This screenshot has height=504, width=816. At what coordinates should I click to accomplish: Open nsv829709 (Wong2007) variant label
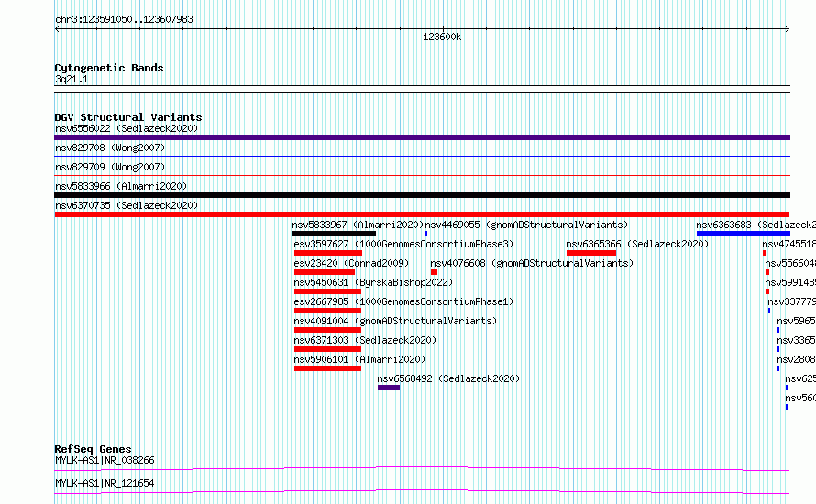tap(110, 167)
